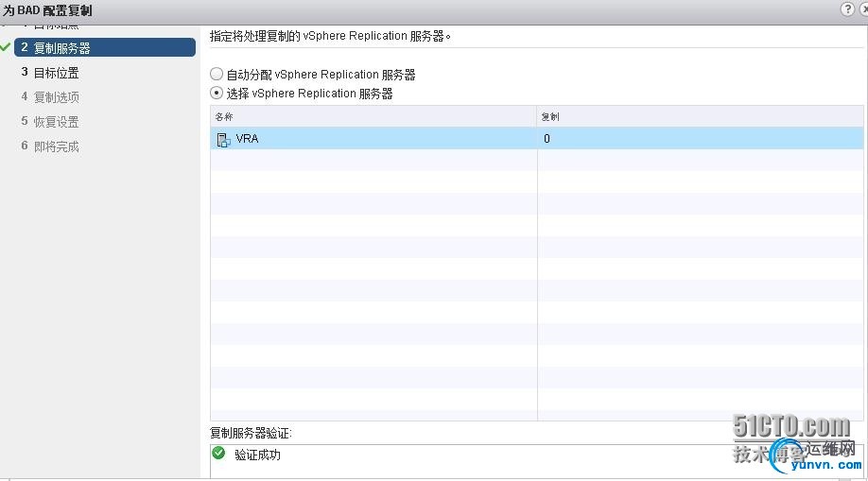Go to step 3 目标位置

50,73
